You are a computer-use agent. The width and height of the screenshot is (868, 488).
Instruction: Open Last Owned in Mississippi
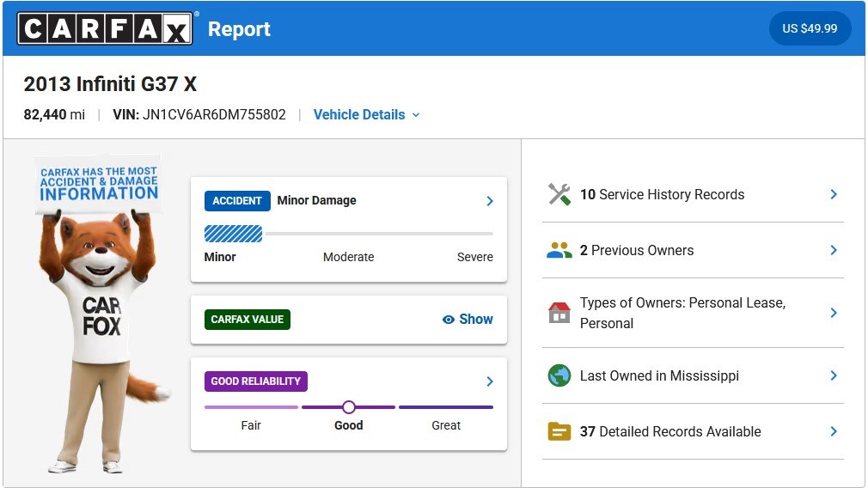[693, 375]
